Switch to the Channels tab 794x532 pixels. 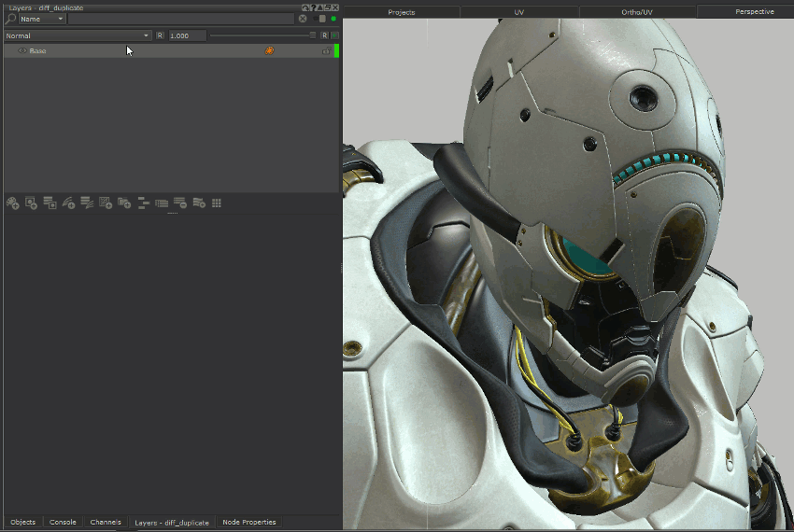click(106, 522)
